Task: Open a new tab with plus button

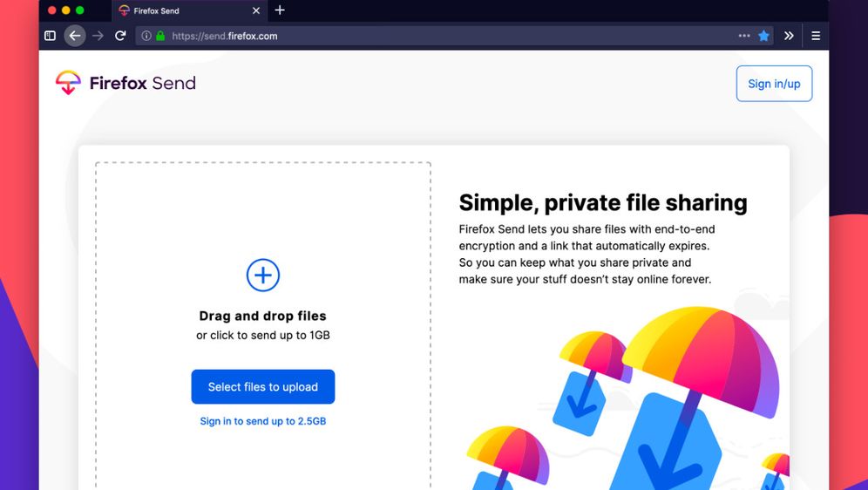Action: (x=280, y=10)
